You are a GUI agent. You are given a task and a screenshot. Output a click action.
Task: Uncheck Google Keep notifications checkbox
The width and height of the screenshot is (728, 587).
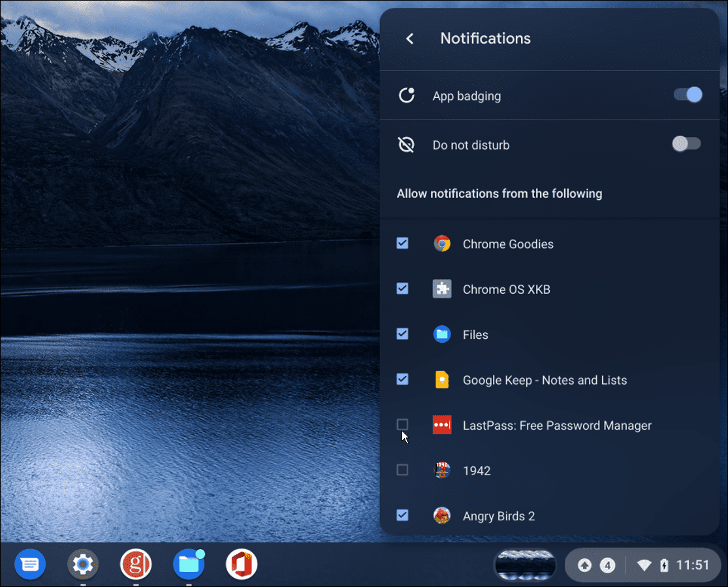403,379
